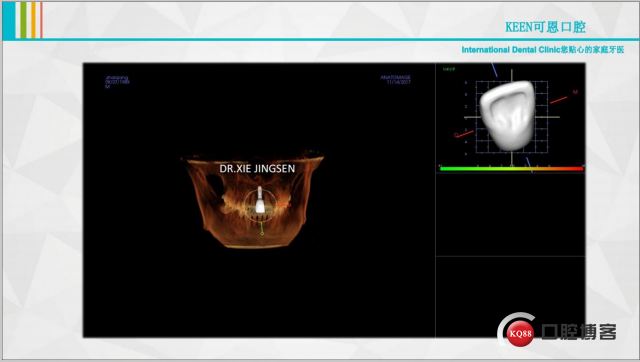640x362 pixels.
Task: Click the 3D tooth crown model preview
Action: (508, 115)
